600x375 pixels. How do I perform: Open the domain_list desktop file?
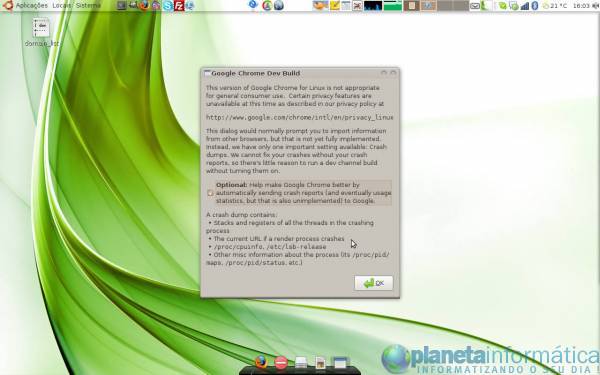coord(41,33)
